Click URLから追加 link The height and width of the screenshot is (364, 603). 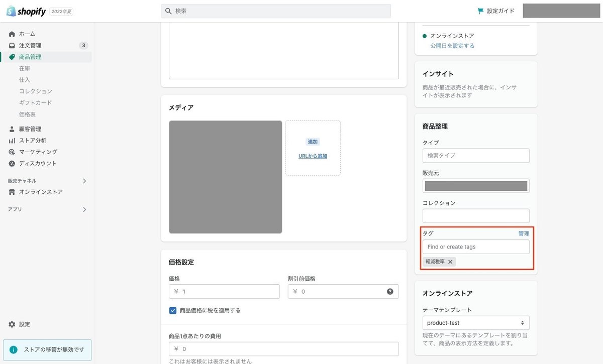tap(313, 156)
